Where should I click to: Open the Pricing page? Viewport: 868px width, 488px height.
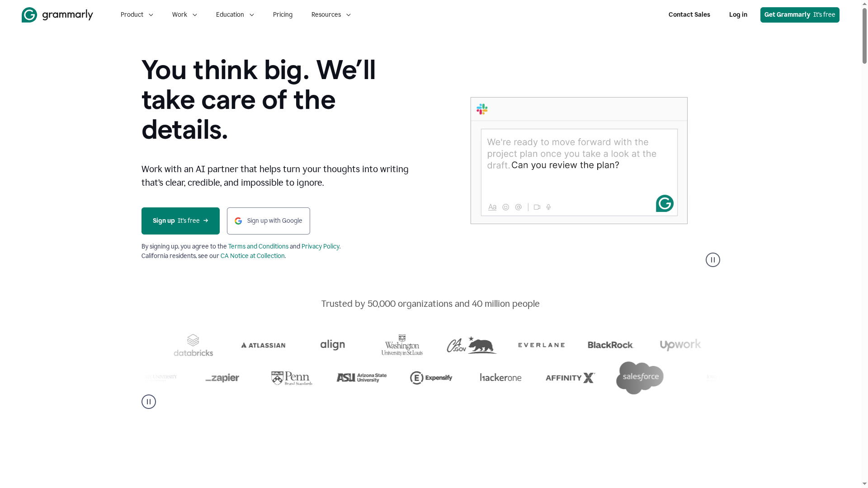coord(283,15)
